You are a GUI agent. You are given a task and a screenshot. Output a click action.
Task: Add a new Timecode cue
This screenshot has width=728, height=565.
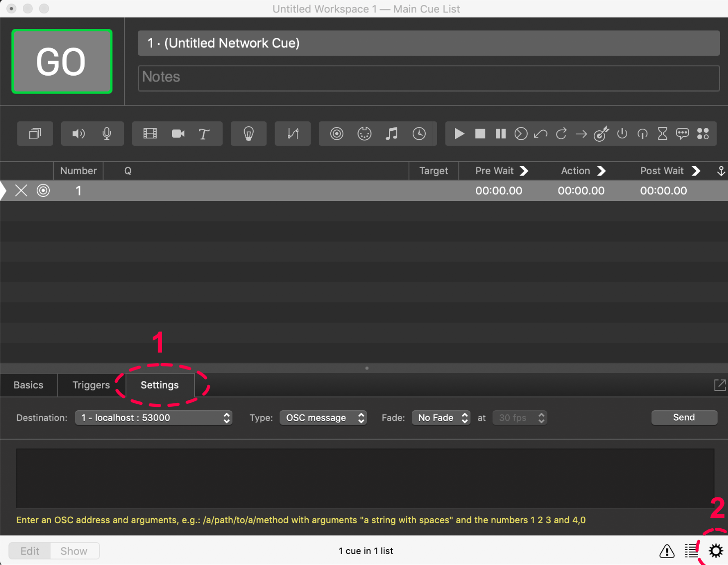coord(419,134)
